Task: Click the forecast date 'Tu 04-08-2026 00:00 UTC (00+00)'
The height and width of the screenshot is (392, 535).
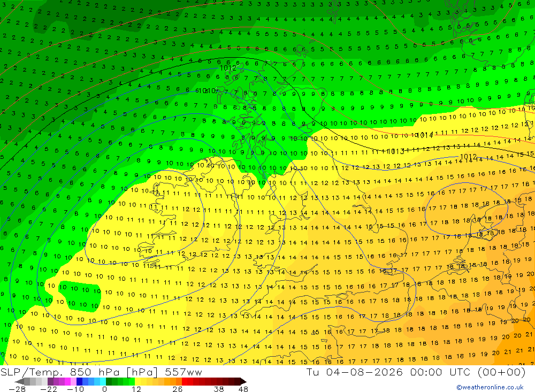Action: coord(416,372)
